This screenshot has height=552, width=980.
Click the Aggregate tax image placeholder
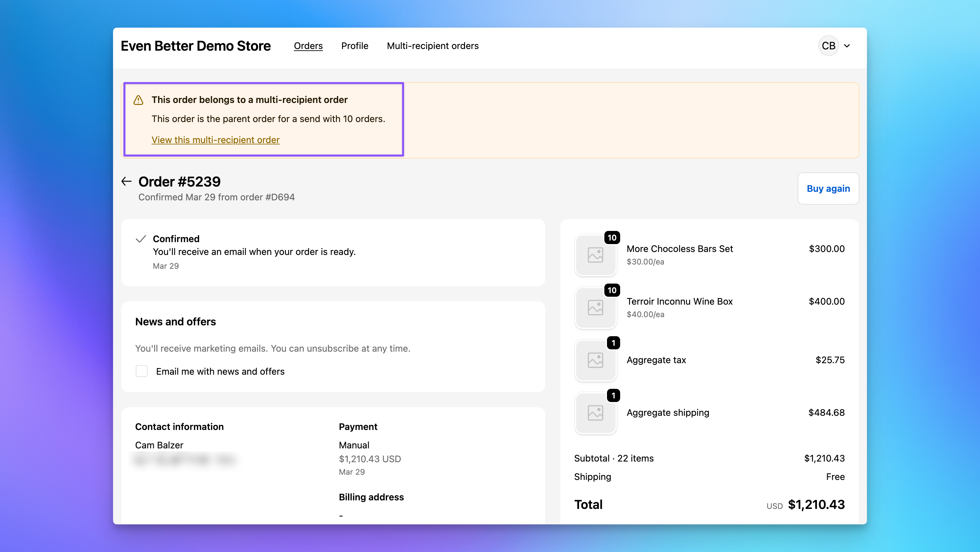(596, 361)
